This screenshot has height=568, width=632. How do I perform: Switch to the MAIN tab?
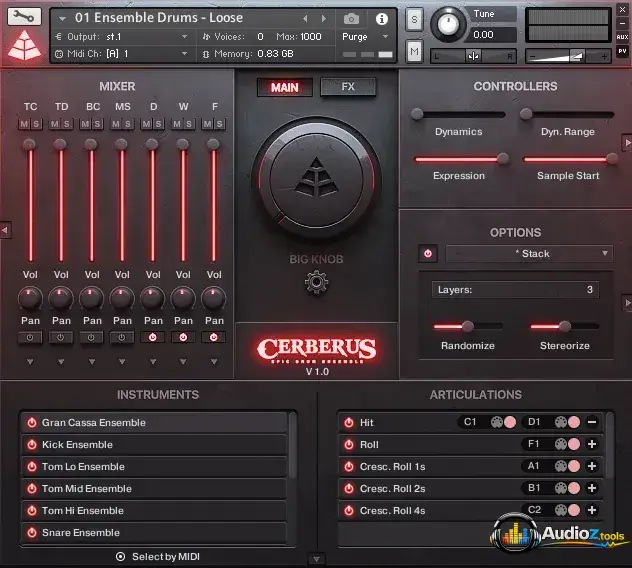285,87
